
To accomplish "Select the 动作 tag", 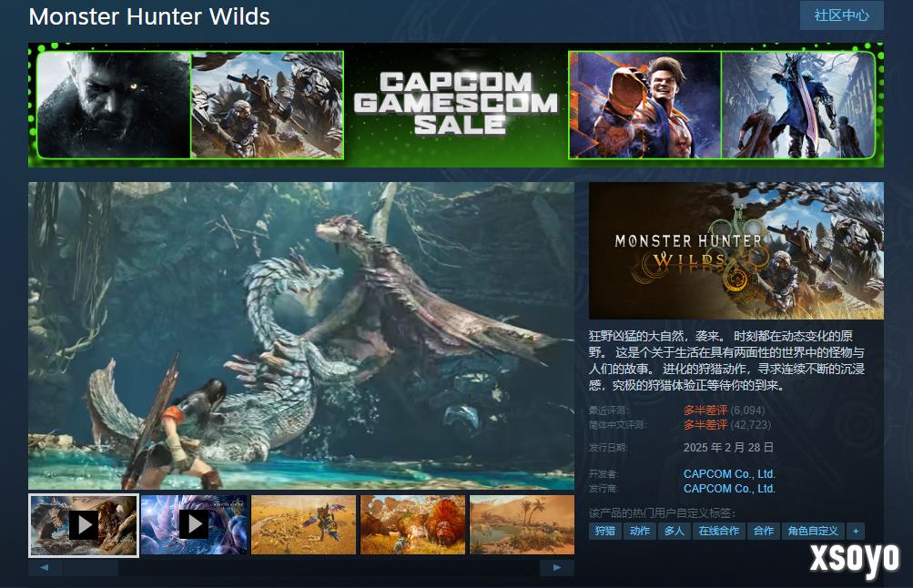I will 640,531.
